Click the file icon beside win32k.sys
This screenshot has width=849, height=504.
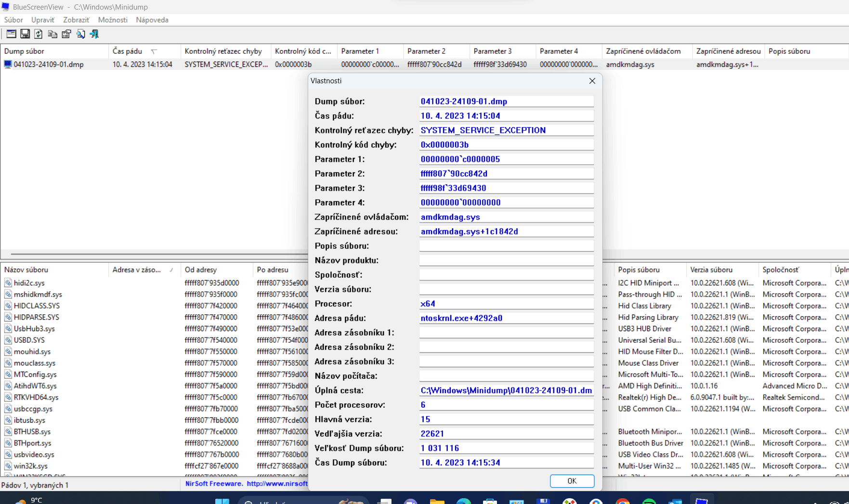click(x=8, y=466)
